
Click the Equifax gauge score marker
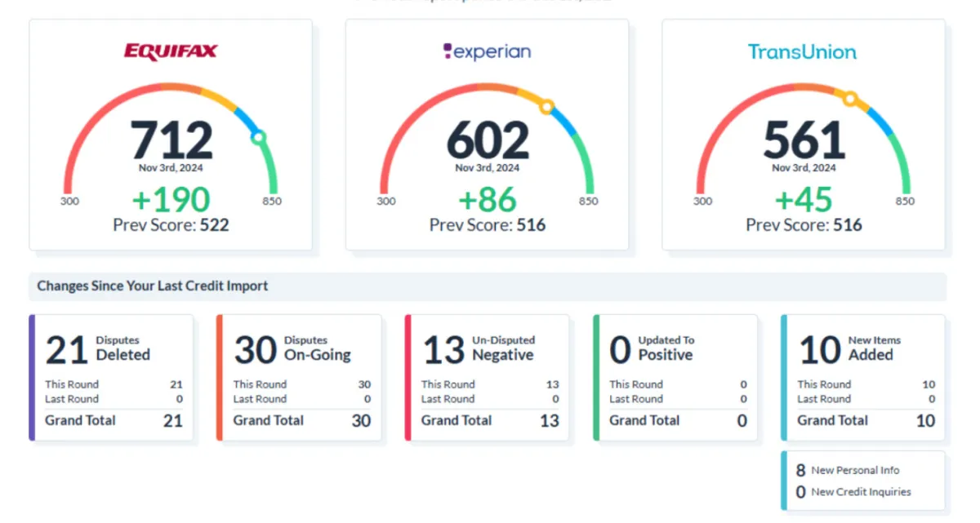[x=259, y=138]
